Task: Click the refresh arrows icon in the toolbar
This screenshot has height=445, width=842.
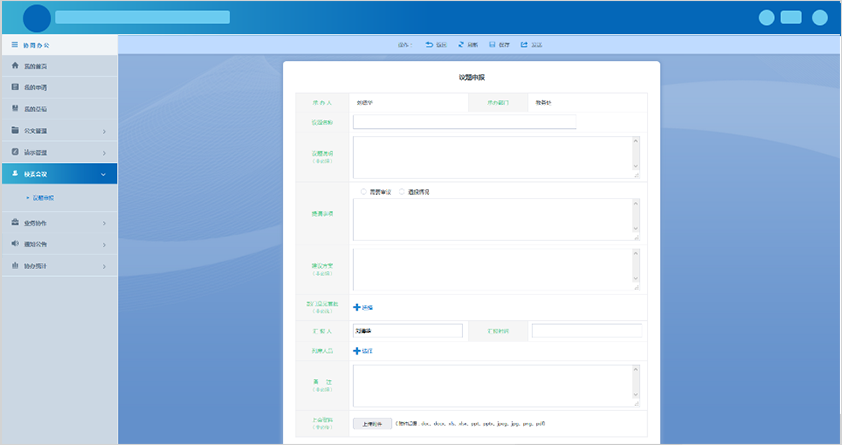Action: pyautogui.click(x=461, y=45)
